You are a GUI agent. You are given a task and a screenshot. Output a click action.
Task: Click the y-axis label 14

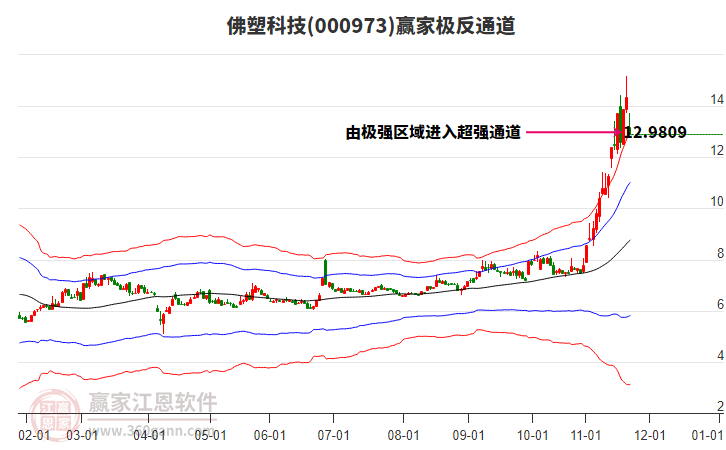point(717,99)
